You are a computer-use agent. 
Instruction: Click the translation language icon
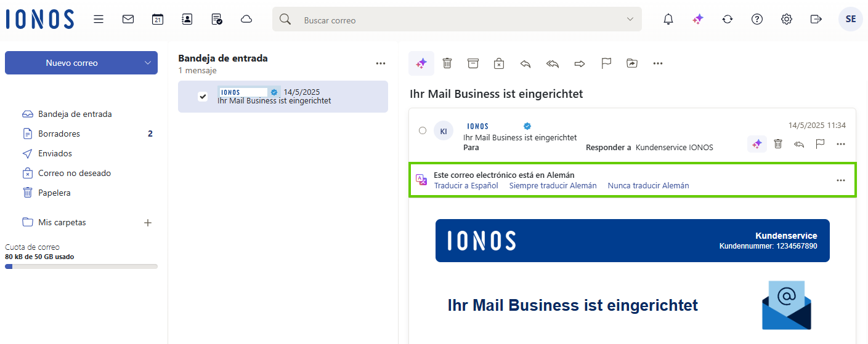421,180
